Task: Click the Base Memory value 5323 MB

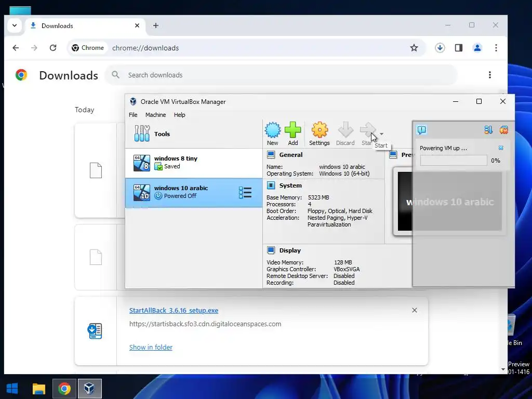Action: tap(318, 197)
